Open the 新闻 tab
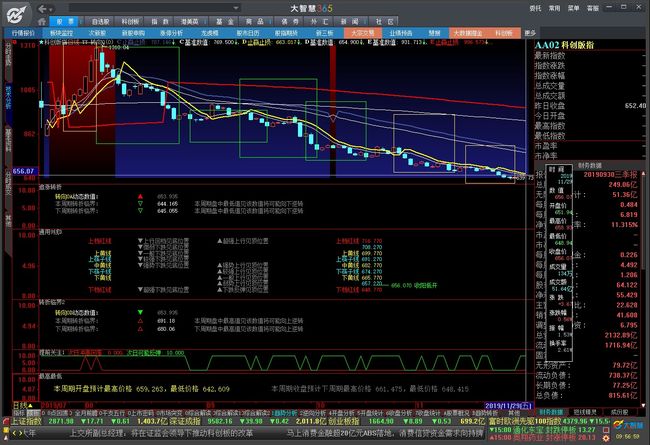The width and height of the screenshot is (650, 445). click(x=349, y=22)
